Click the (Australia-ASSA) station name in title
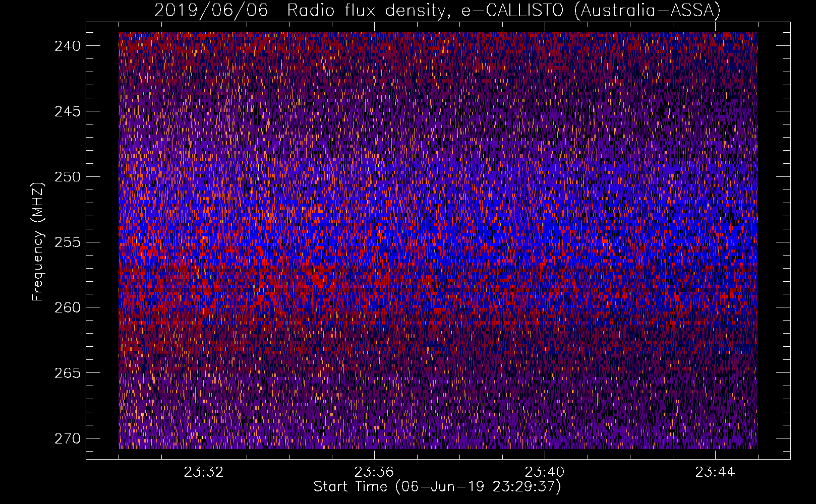The width and height of the screenshot is (816, 504). (x=647, y=10)
